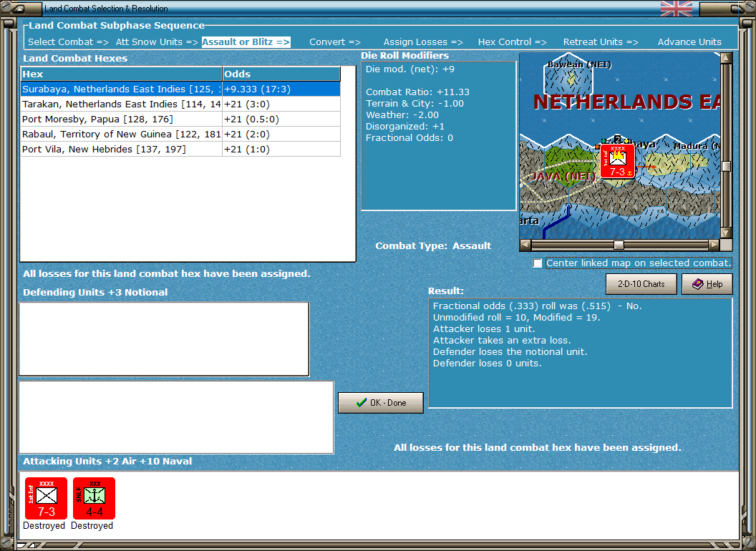The width and height of the screenshot is (756, 551).
Task: Click the +21 (2:0) odds cell for Rabaul
Action: 281,134
